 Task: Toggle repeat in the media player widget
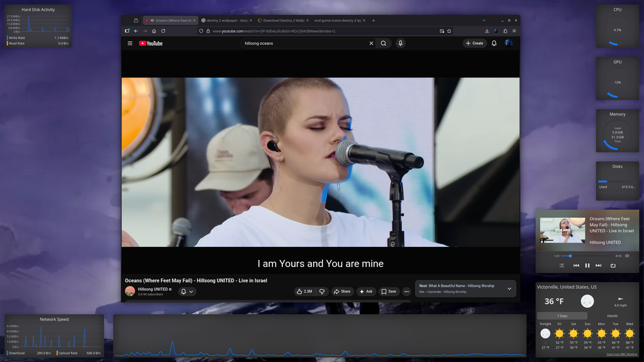point(613,266)
